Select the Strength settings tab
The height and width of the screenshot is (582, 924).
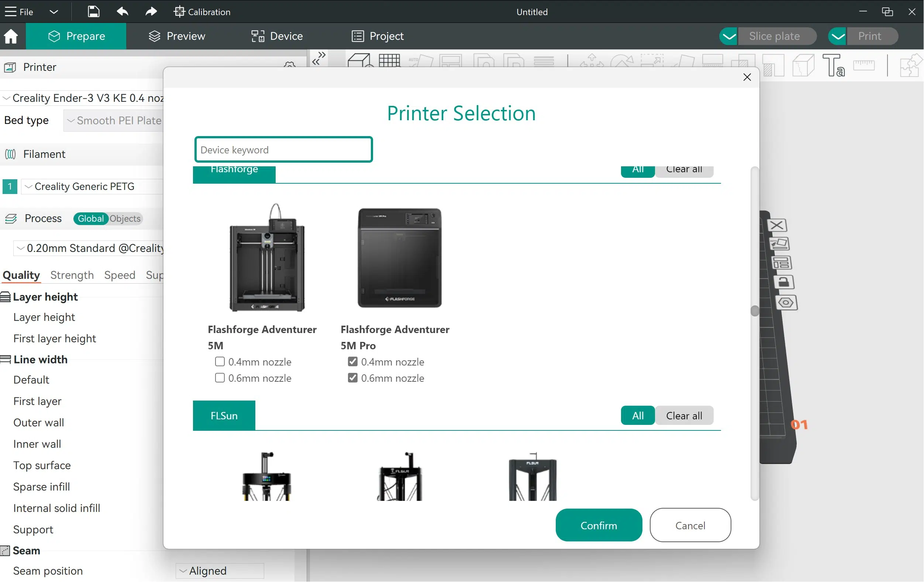[72, 275]
